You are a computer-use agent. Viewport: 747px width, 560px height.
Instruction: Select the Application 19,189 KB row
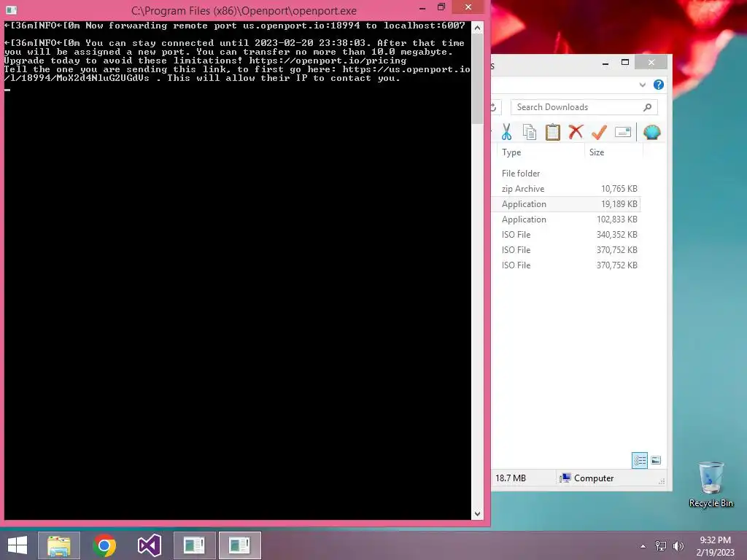point(568,204)
